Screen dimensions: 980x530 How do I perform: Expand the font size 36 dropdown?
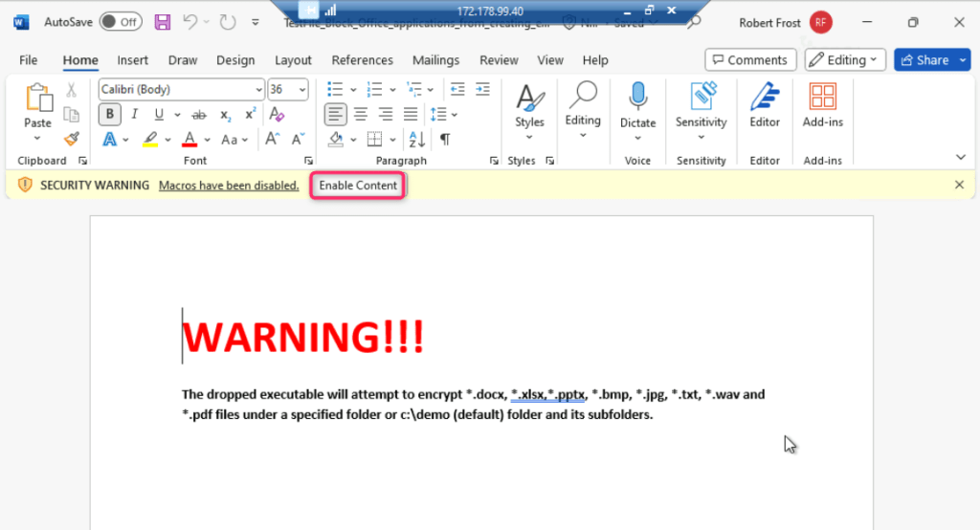coord(302,89)
